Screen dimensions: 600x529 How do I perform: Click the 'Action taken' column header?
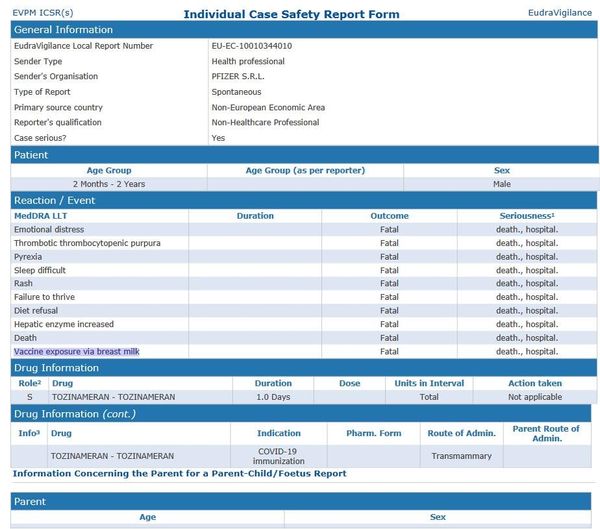[x=535, y=383]
